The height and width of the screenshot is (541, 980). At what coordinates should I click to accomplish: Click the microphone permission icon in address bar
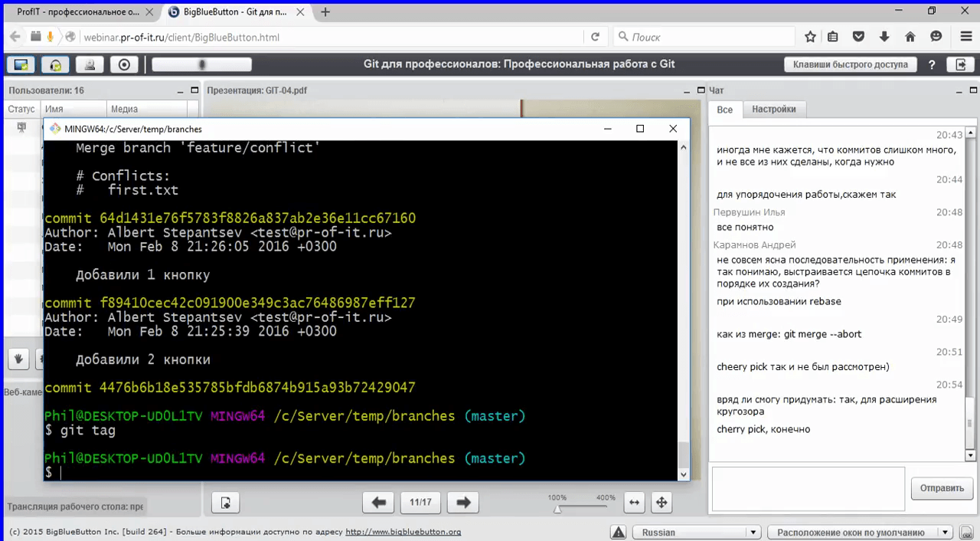(51, 37)
